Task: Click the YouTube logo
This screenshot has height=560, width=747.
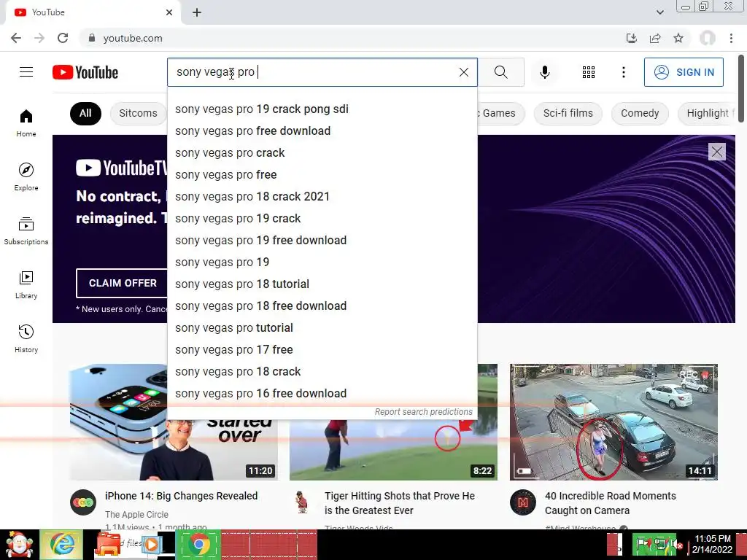Action: click(x=85, y=72)
